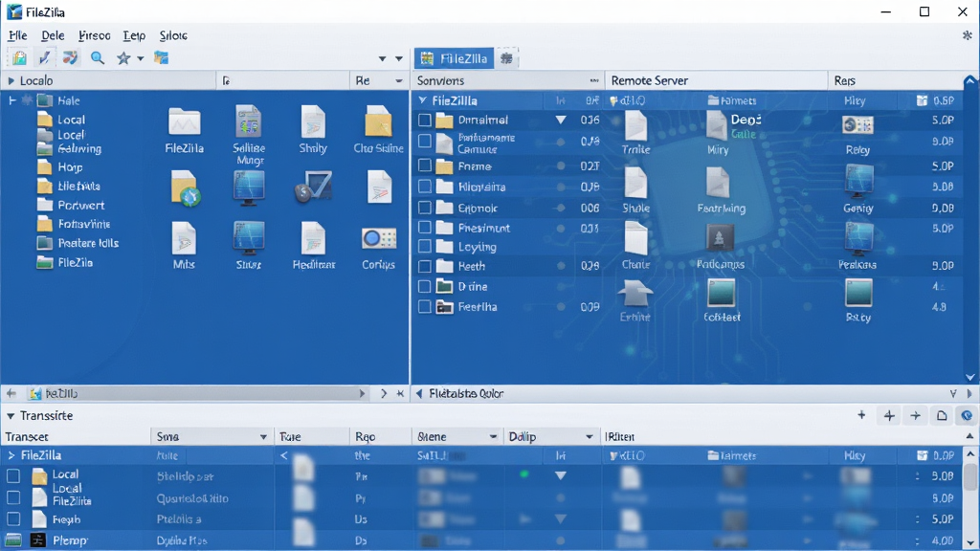Tick the Fnesimunt folder checkbox
Screen dimensions: 980x551
[424, 228]
